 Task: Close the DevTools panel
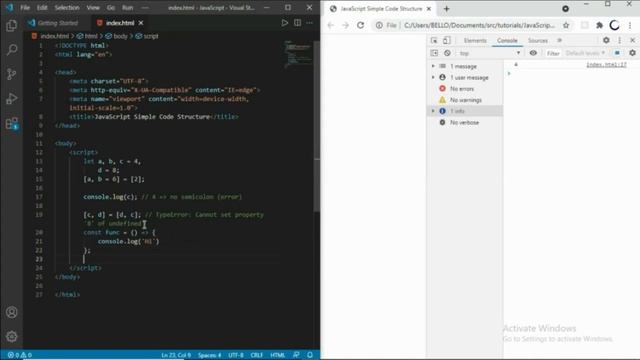[632, 40]
